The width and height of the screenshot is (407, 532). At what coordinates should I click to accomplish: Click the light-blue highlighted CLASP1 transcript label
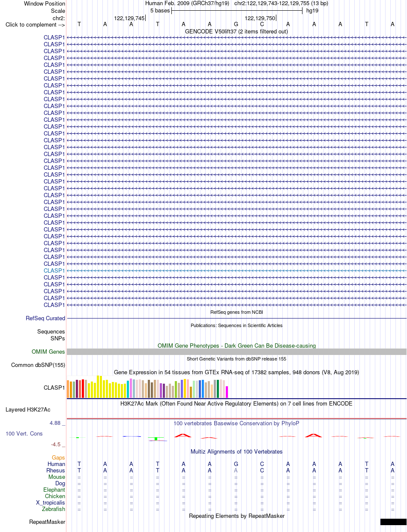(54, 271)
